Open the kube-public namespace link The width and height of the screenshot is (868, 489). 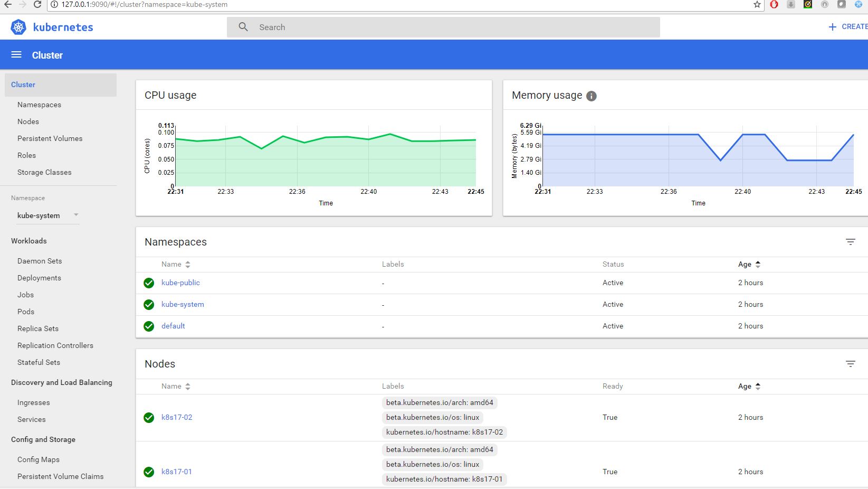180,283
